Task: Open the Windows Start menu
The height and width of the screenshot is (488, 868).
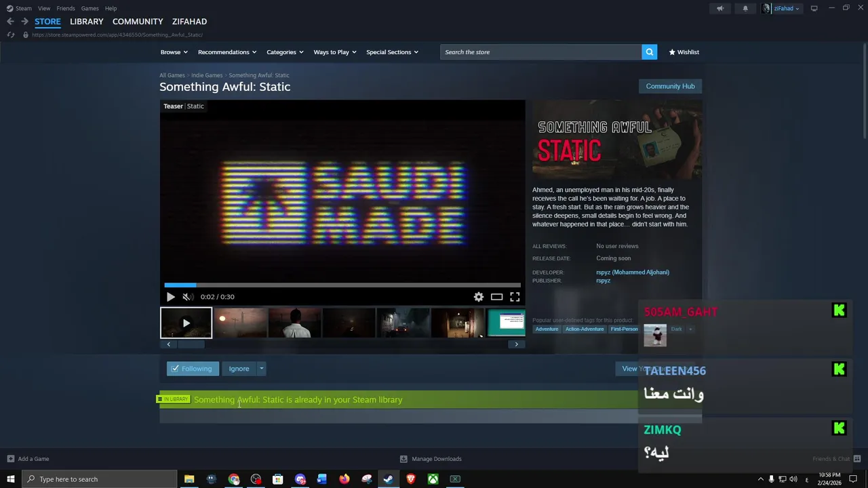Action: 11,479
